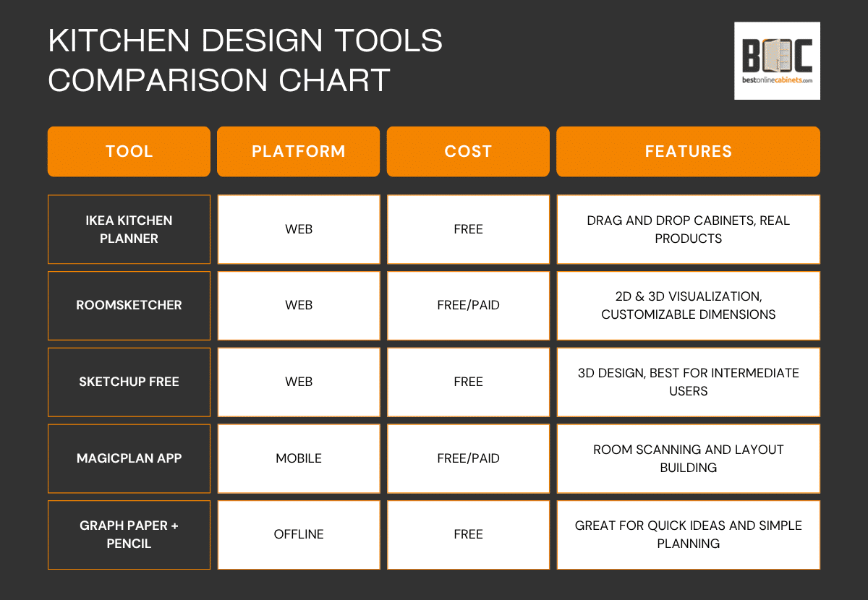Image resolution: width=868 pixels, height=600 pixels.
Task: Click the drag and drop cabinets feature cell
Action: point(688,229)
